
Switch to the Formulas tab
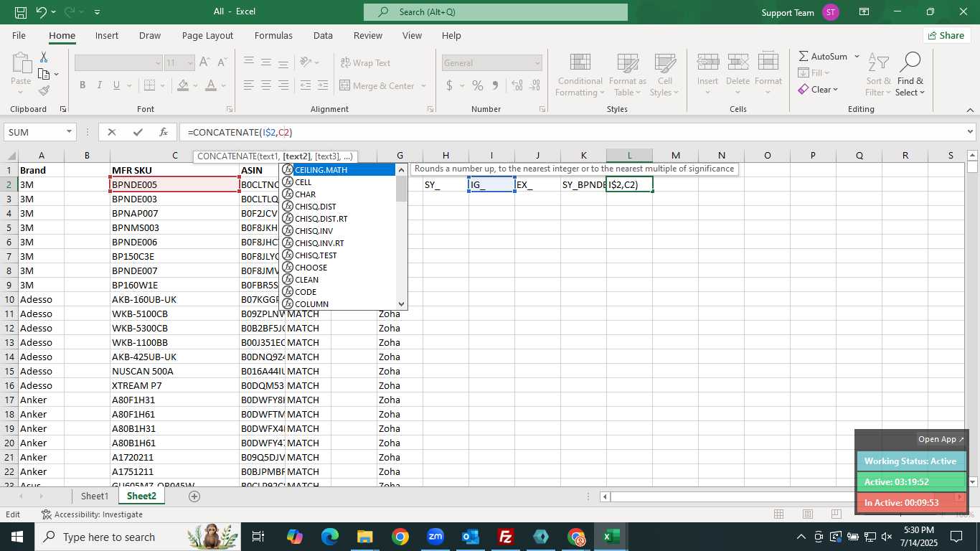pyautogui.click(x=273, y=35)
